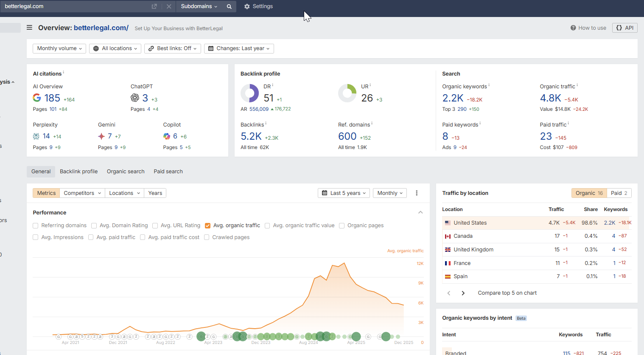Open the Last 5 years range dropdown
The width and height of the screenshot is (644, 355).
pyautogui.click(x=344, y=193)
